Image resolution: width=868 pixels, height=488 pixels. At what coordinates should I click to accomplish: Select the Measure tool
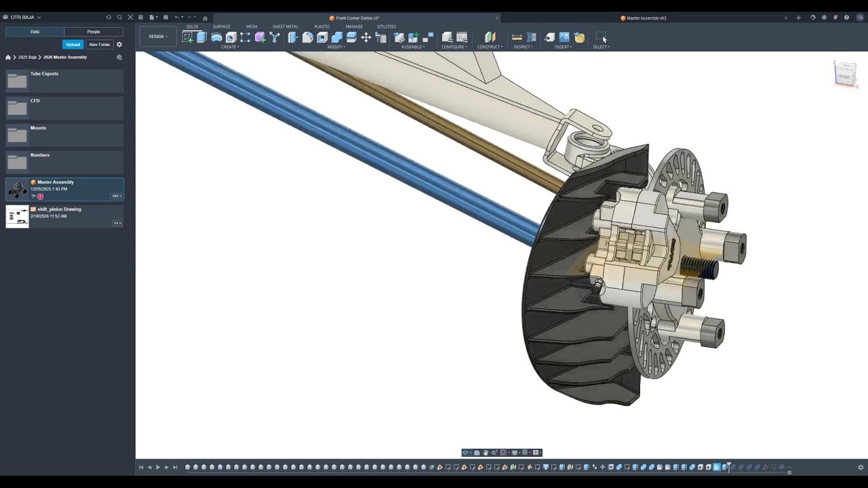click(x=517, y=37)
